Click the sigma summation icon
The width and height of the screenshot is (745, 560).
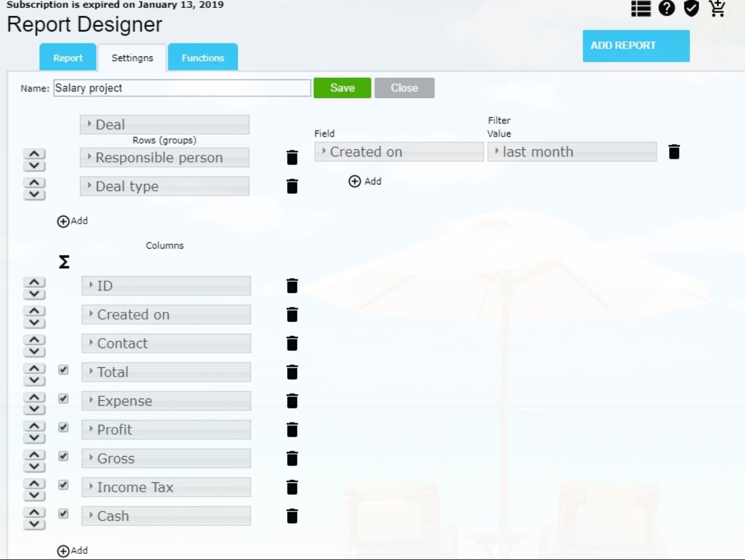pyautogui.click(x=64, y=262)
